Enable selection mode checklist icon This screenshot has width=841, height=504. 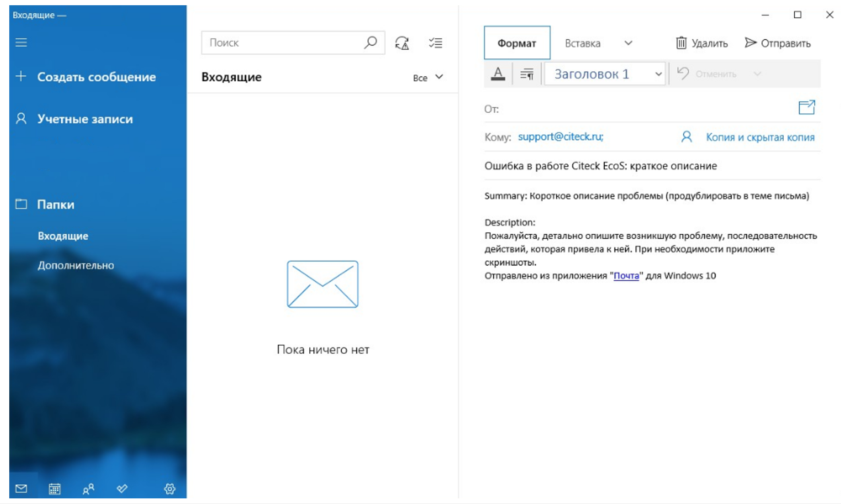tap(436, 43)
